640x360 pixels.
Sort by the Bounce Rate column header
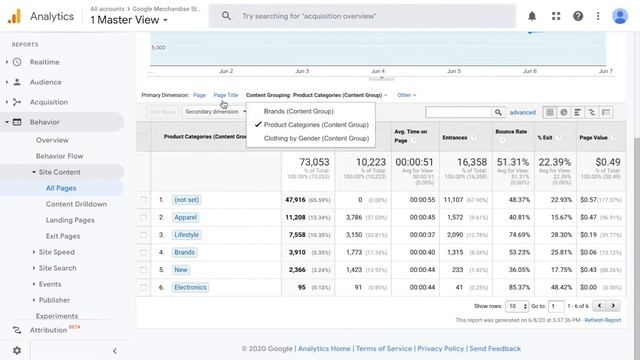[x=511, y=132]
